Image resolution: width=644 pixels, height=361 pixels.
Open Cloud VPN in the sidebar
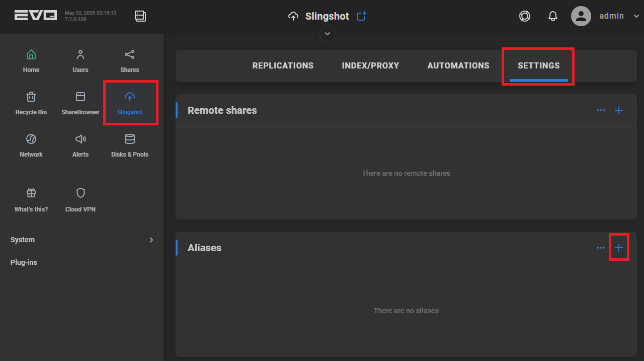[x=80, y=200]
